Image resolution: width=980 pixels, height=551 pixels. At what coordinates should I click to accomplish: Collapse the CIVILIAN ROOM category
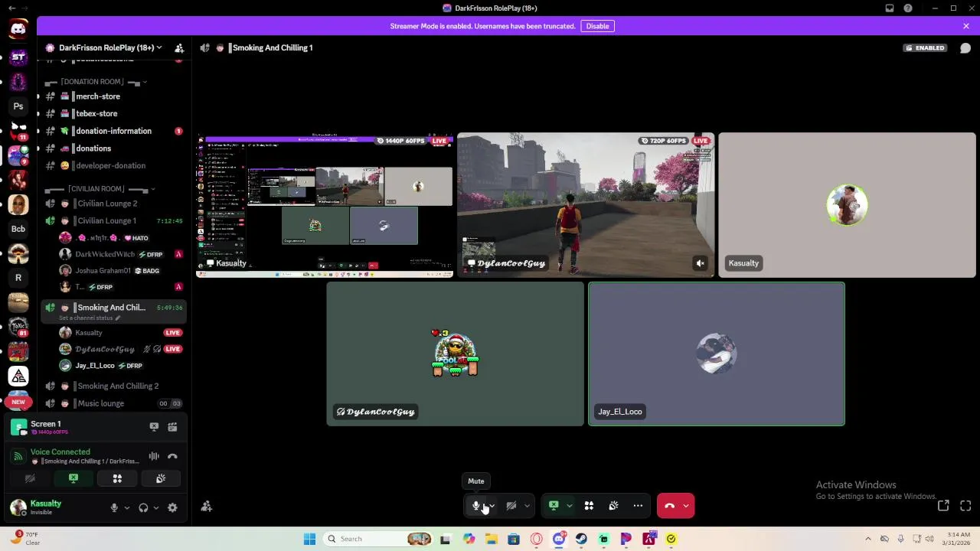coord(99,189)
